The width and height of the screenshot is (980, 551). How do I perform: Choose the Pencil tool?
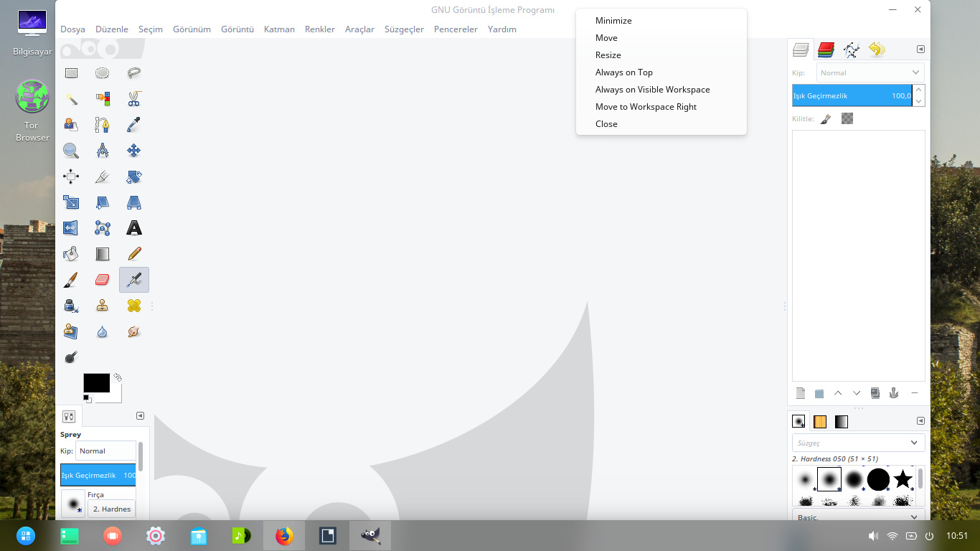tap(134, 254)
